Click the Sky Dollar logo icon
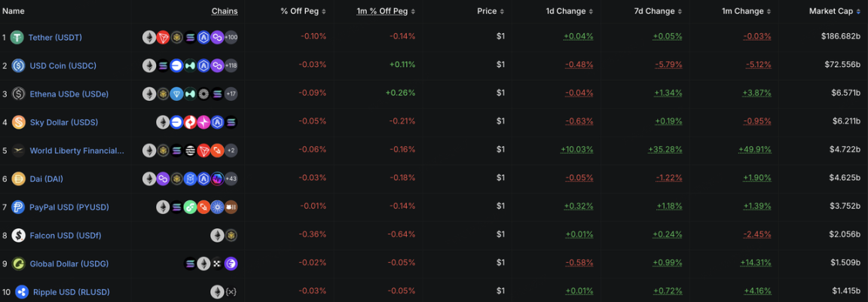868x302 pixels. 18,122
